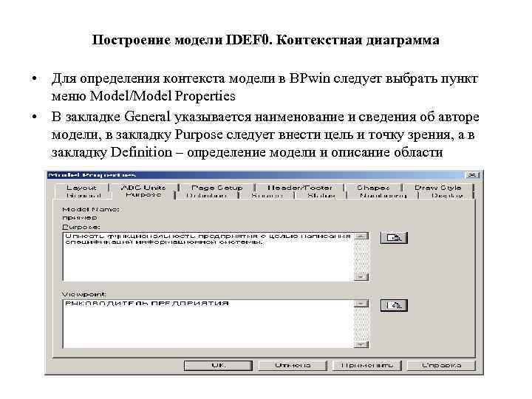Click the Purpose box scroll-down arrow
This screenshot has height=399, width=532.
(x=361, y=277)
